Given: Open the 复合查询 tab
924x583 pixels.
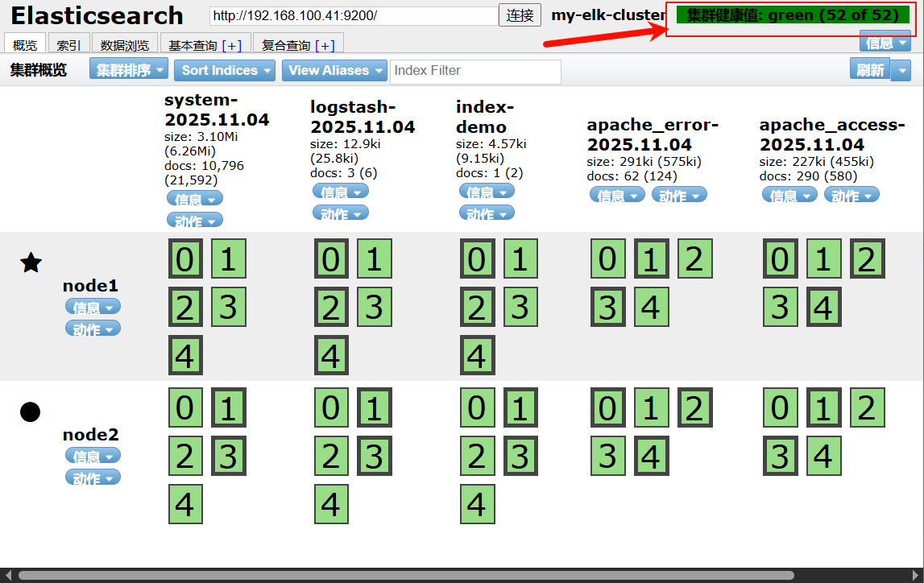Looking at the screenshot, I should point(286,45).
